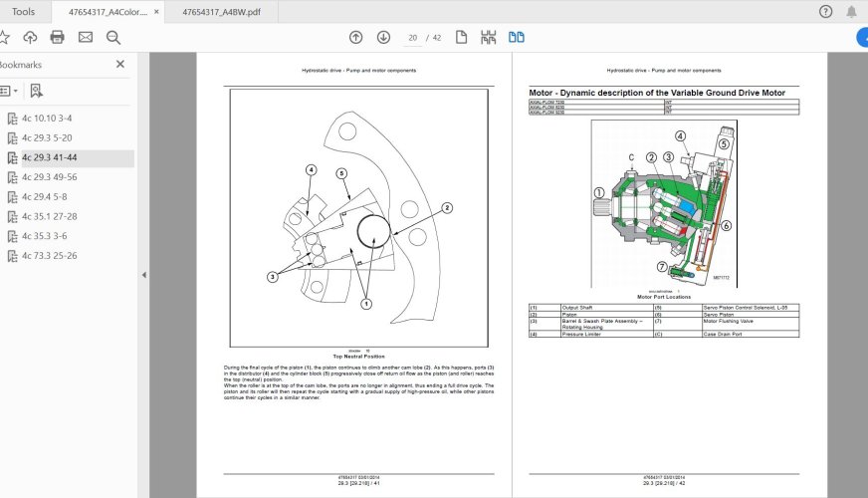Screen dimensions: 868x498
Task: Click the Top Neutral Position caption
Action: click(x=358, y=357)
